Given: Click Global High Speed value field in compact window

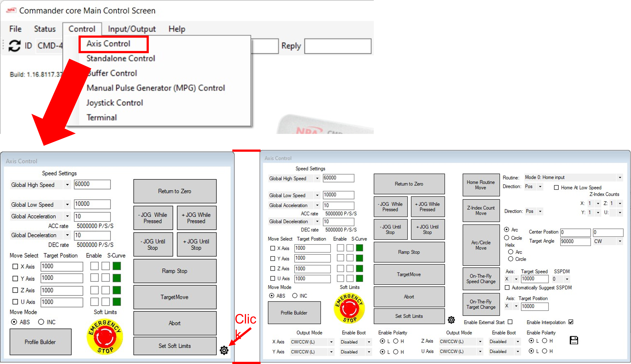Looking at the screenshot, I should pyautogui.click(x=92, y=184).
